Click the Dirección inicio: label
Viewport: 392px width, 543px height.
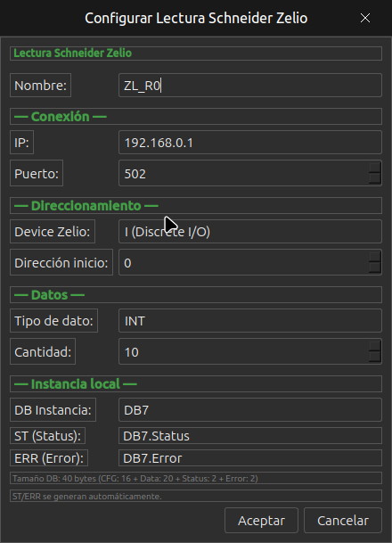pos(61,262)
